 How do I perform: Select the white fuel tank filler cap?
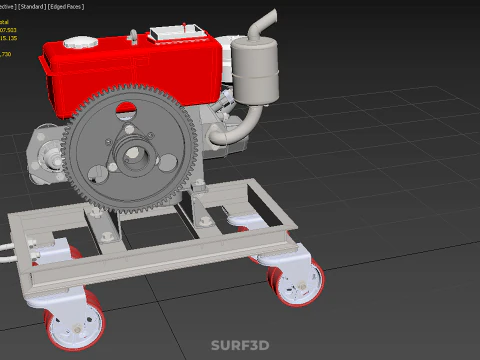pyautogui.click(x=80, y=42)
